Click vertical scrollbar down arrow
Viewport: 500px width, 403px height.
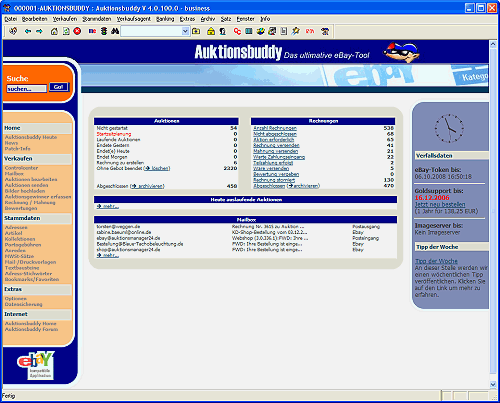pos(493,384)
